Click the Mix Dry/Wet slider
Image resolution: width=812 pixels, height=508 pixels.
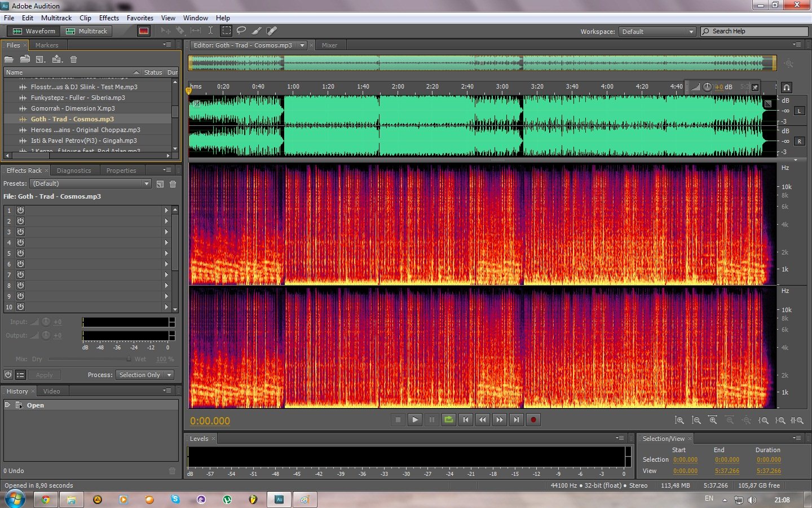[x=90, y=359]
